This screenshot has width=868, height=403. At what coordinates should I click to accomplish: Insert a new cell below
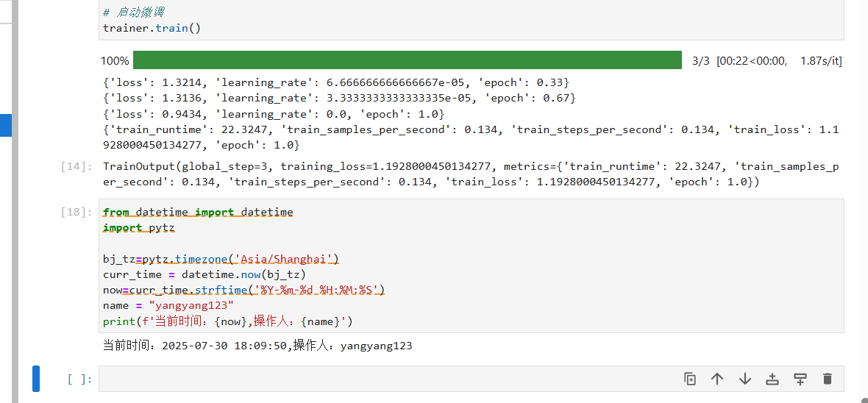click(x=800, y=379)
